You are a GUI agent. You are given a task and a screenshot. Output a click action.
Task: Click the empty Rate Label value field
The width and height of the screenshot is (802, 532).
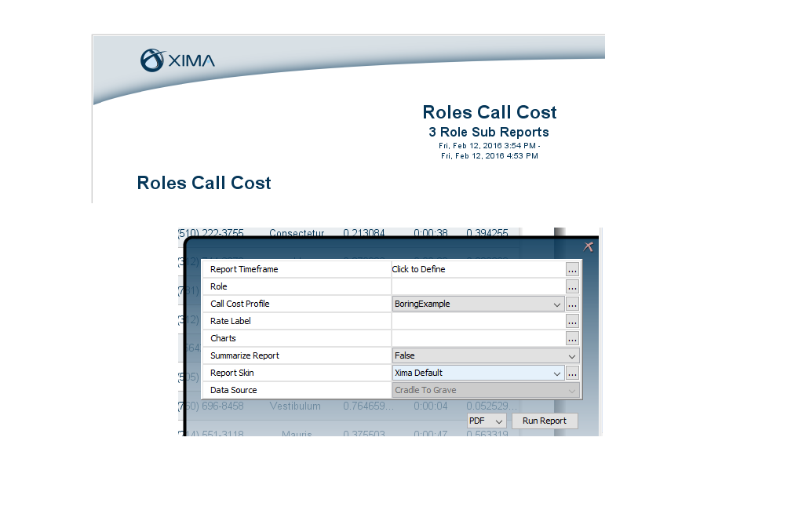[478, 321]
